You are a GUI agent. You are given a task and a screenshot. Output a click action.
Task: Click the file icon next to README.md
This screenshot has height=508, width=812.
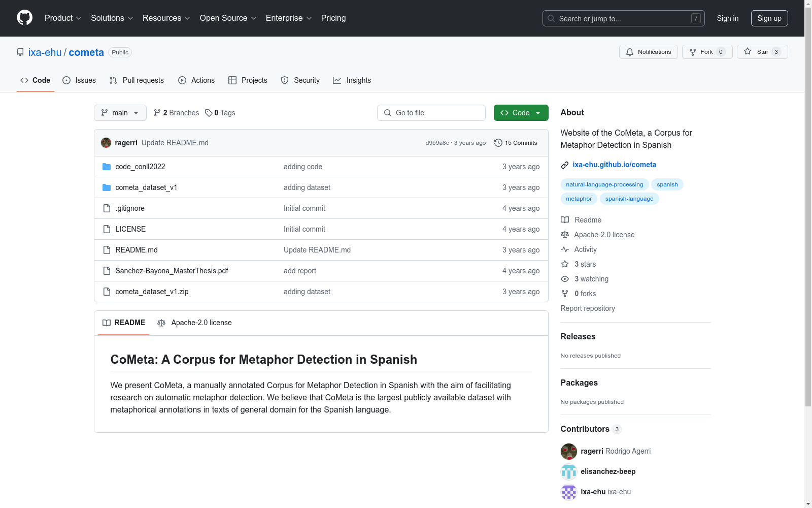click(107, 250)
